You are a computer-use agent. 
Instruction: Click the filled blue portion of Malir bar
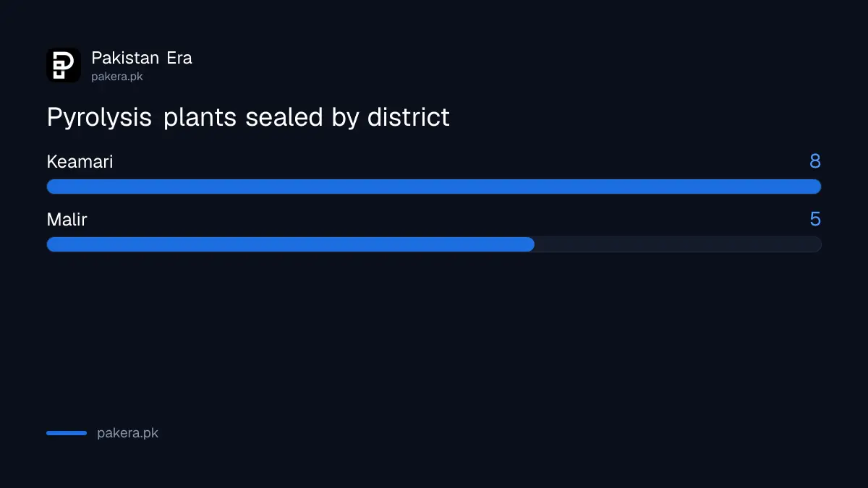pyautogui.click(x=291, y=244)
